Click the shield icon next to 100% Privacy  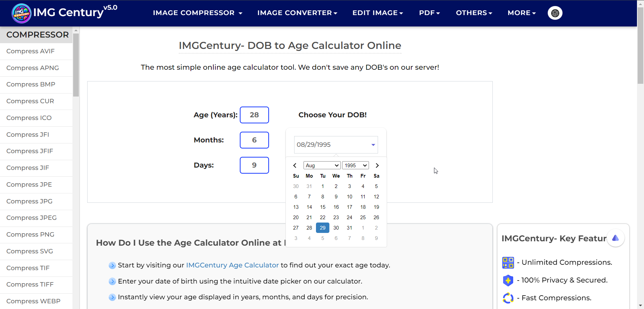coord(508,280)
